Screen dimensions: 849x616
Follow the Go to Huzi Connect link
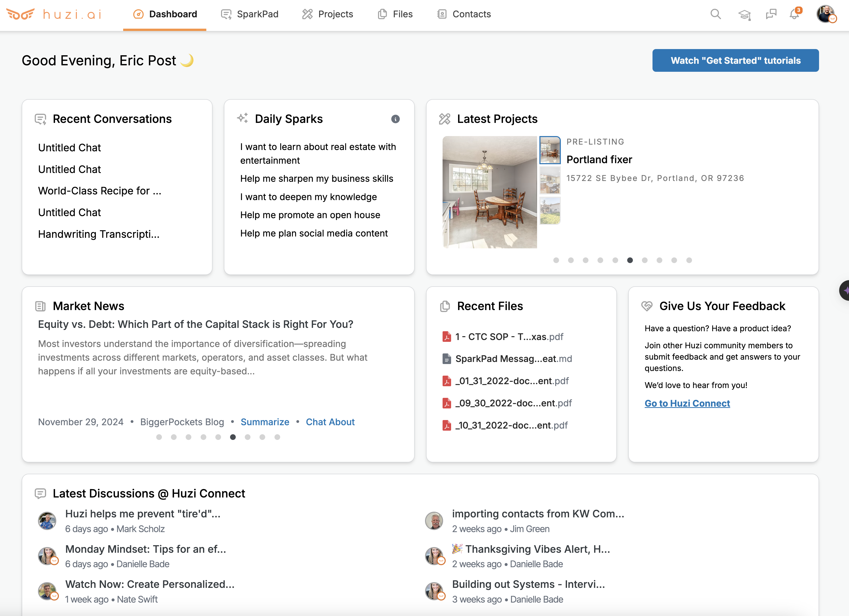[687, 404]
